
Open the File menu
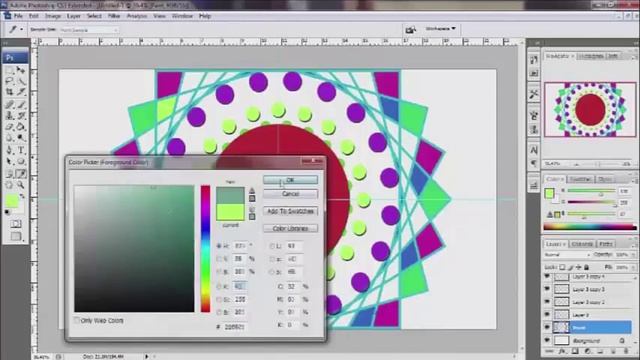pyautogui.click(x=18, y=16)
